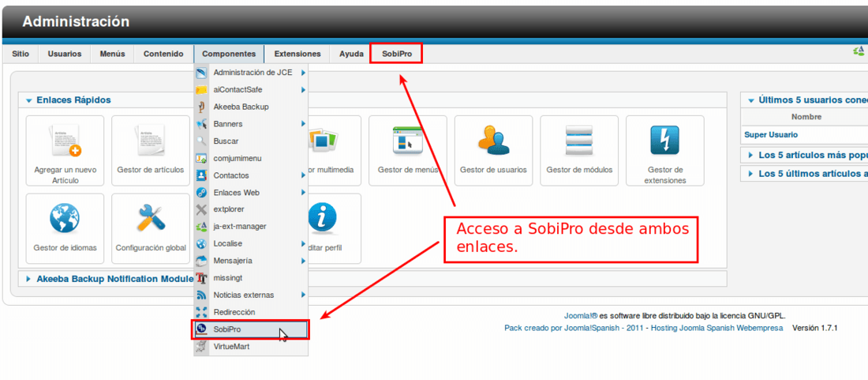868x380 pixels.
Task: Click the VirtueMart cart icon
Action: [x=201, y=347]
